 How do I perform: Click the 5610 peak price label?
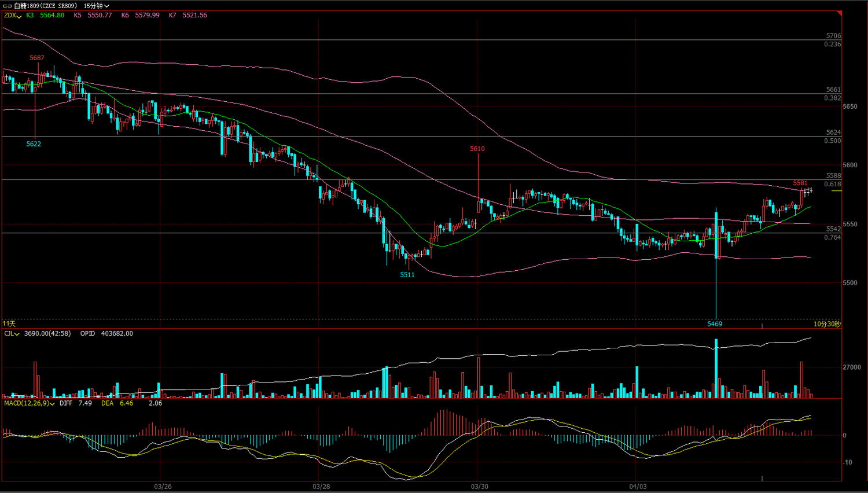pos(477,149)
